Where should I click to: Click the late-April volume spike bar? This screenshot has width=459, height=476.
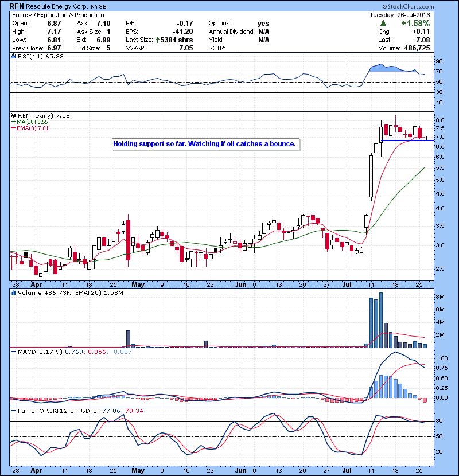point(128,339)
